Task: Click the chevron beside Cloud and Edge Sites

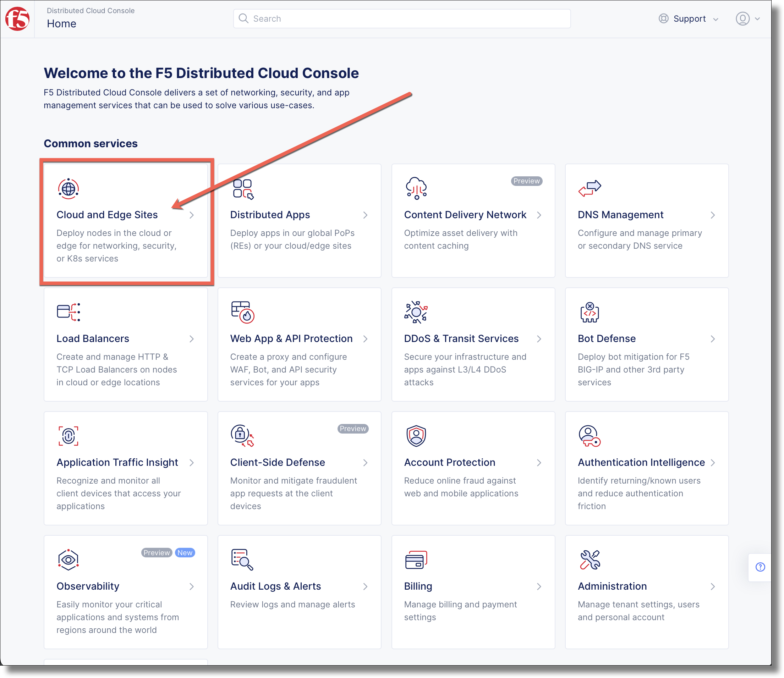Action: (192, 215)
